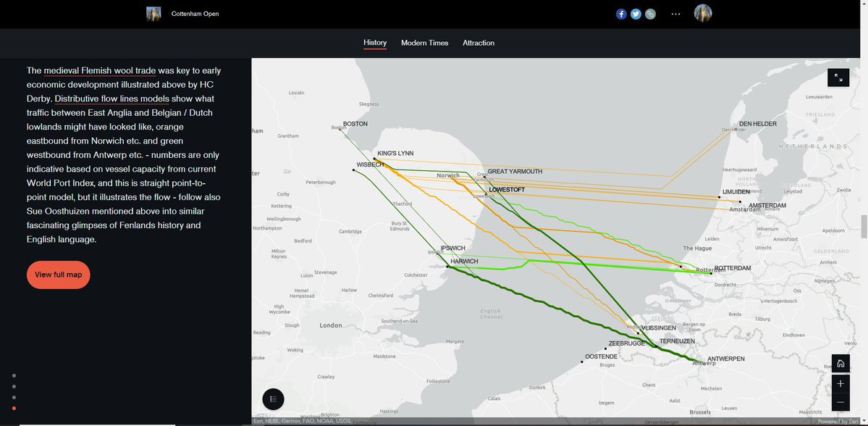Click the Cottenham Open story thumbnail
Viewport: 868px width, 426px height.
153,14
